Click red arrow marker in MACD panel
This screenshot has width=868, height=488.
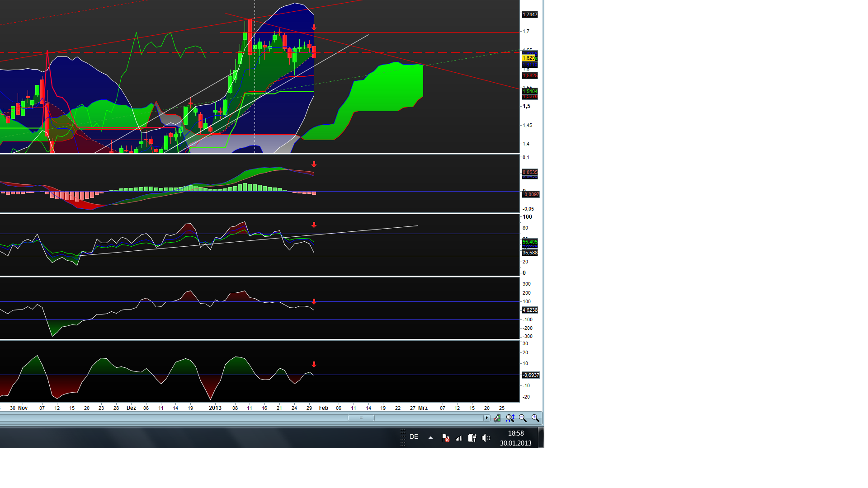[x=314, y=164]
